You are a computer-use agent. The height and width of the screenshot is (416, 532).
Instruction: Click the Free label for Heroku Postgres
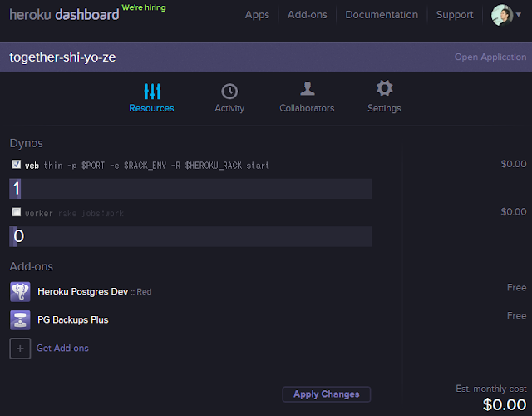point(517,288)
